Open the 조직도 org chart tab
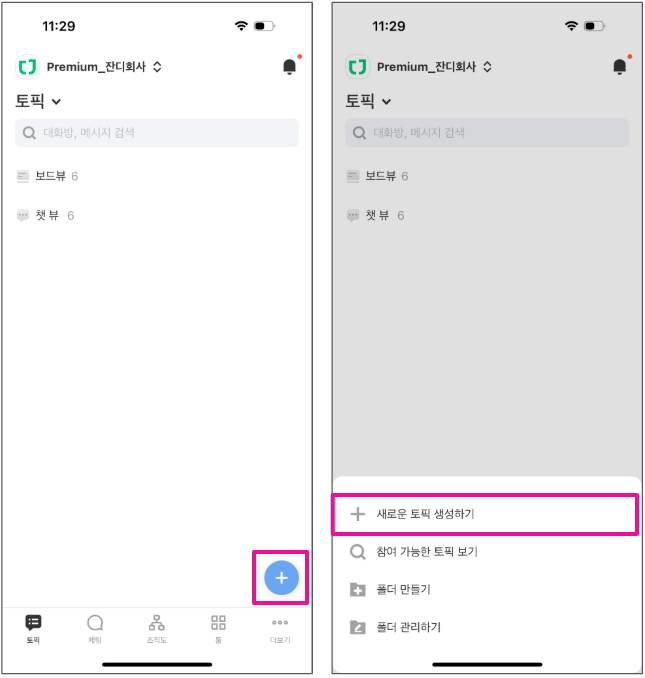This screenshot has height=678, width=645. coord(156,629)
